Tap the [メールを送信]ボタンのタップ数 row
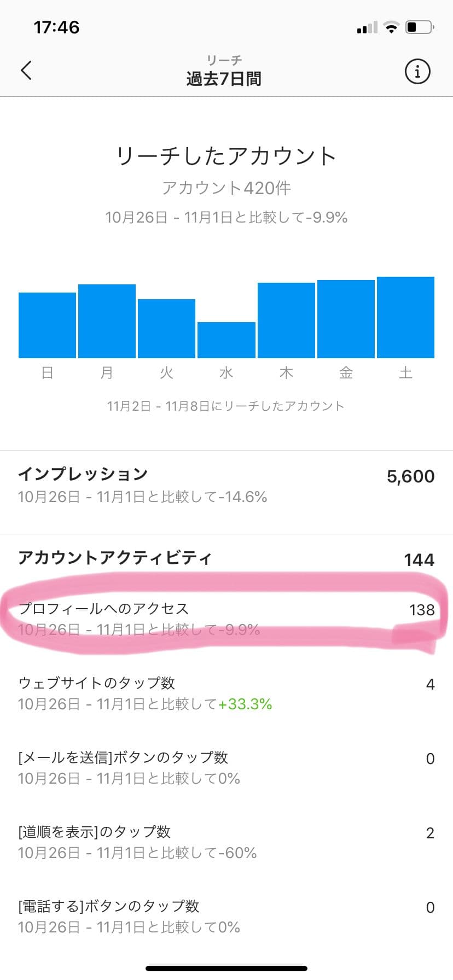The height and width of the screenshot is (980, 453). (x=226, y=767)
